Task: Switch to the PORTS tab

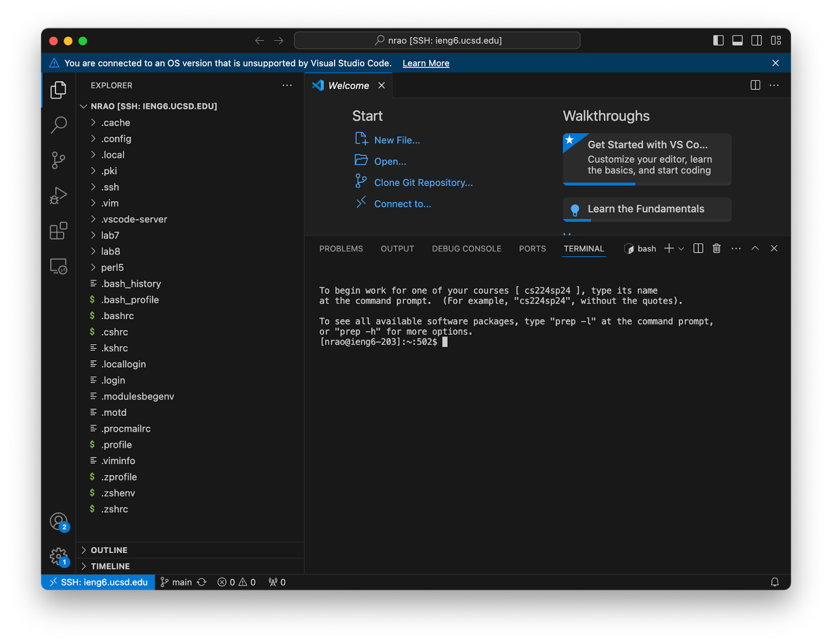Action: (532, 248)
